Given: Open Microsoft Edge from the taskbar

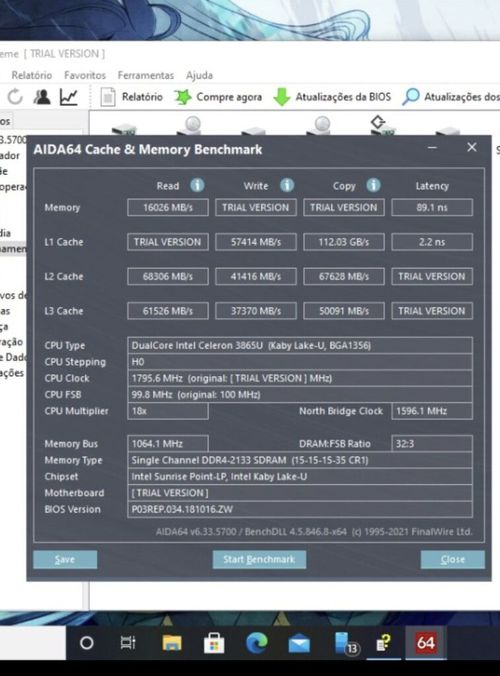Looking at the screenshot, I should click(257, 643).
